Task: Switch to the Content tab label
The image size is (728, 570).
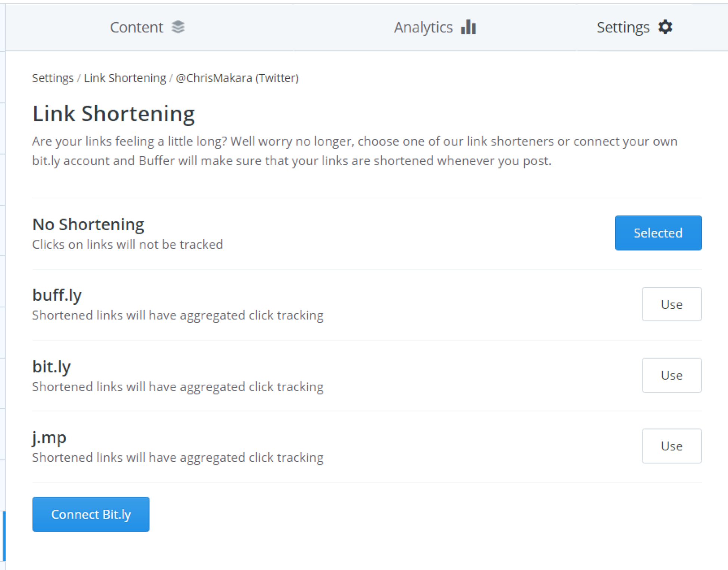Action: point(137,27)
